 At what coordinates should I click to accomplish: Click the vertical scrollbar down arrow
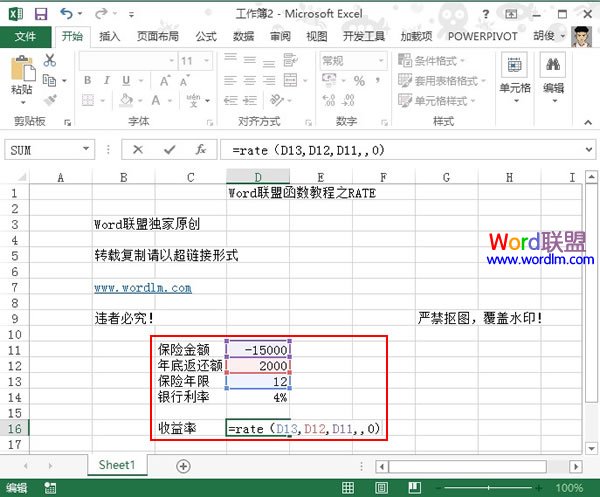(592, 448)
